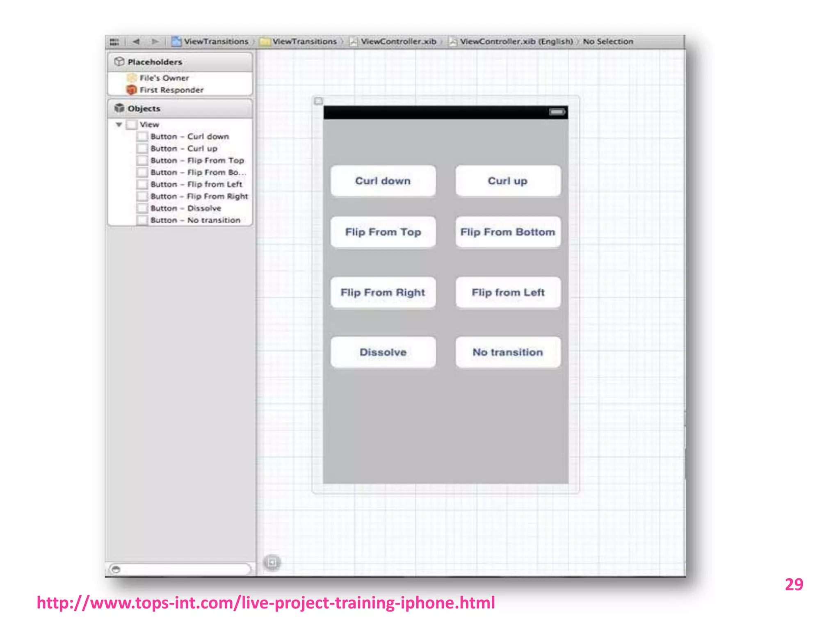Click the No transition button on canvas
The height and width of the screenshot is (630, 840).
tap(508, 352)
